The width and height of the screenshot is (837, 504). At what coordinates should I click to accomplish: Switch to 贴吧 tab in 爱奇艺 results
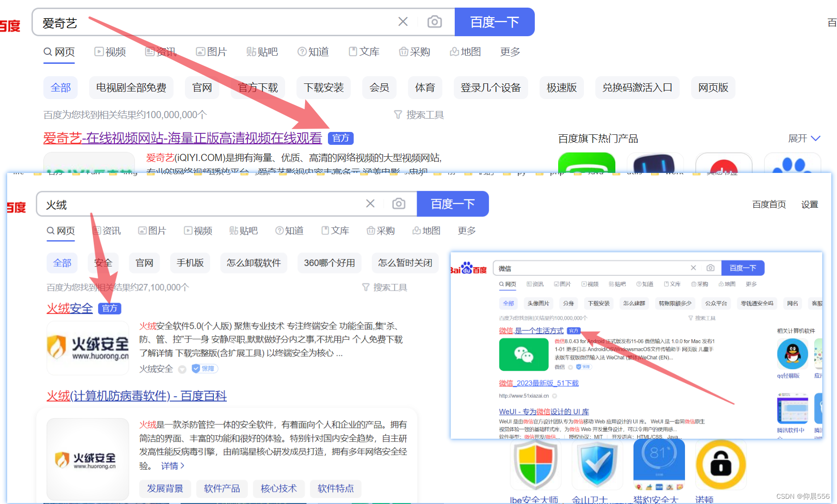click(x=262, y=51)
